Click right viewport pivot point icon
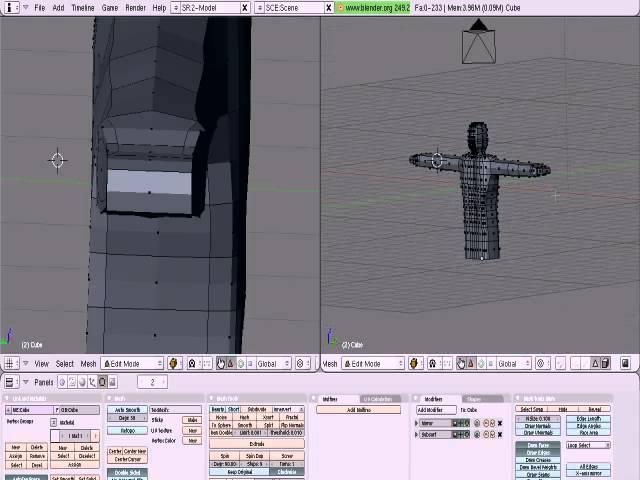The image size is (640, 480). coord(433,363)
